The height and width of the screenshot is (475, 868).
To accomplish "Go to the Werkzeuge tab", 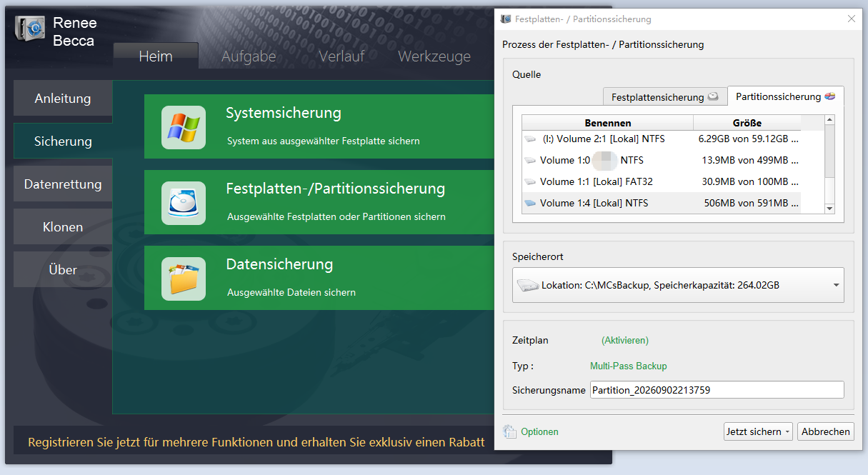I will (x=434, y=56).
